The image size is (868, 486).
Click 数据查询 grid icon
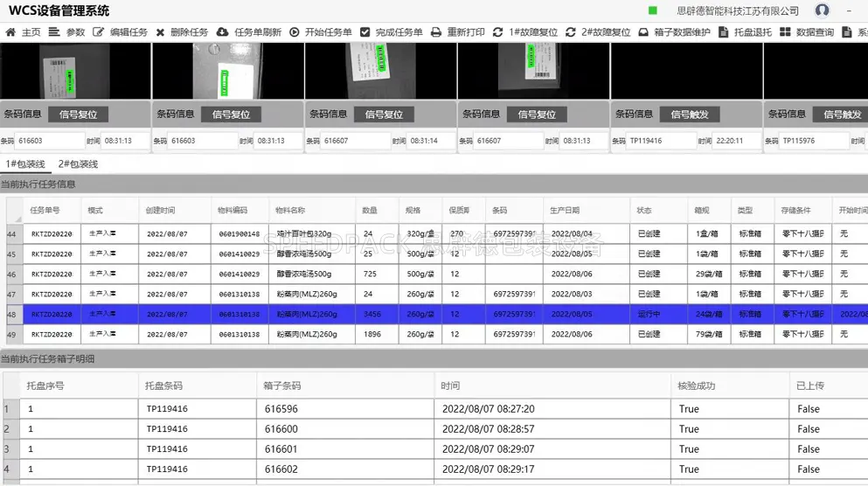pos(785,32)
